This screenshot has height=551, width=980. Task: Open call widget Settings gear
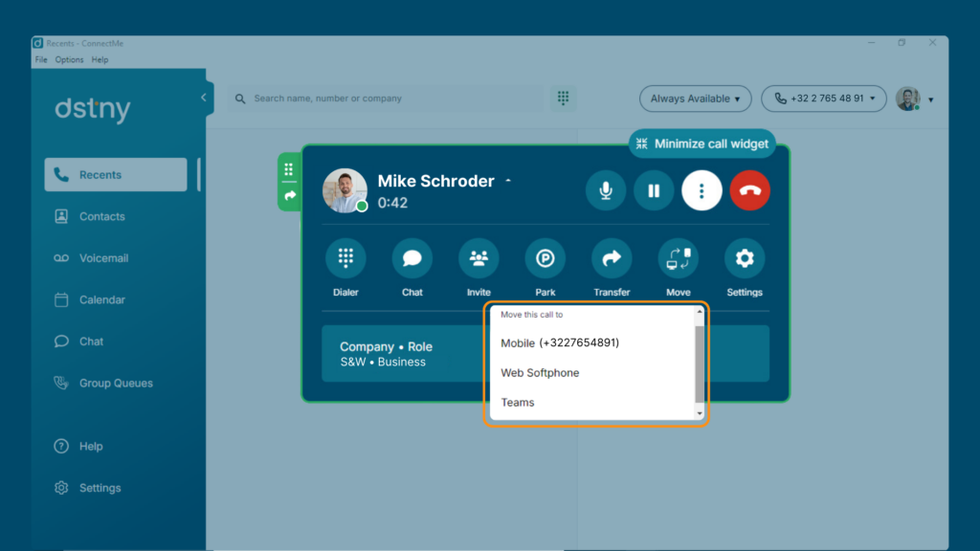(x=745, y=258)
